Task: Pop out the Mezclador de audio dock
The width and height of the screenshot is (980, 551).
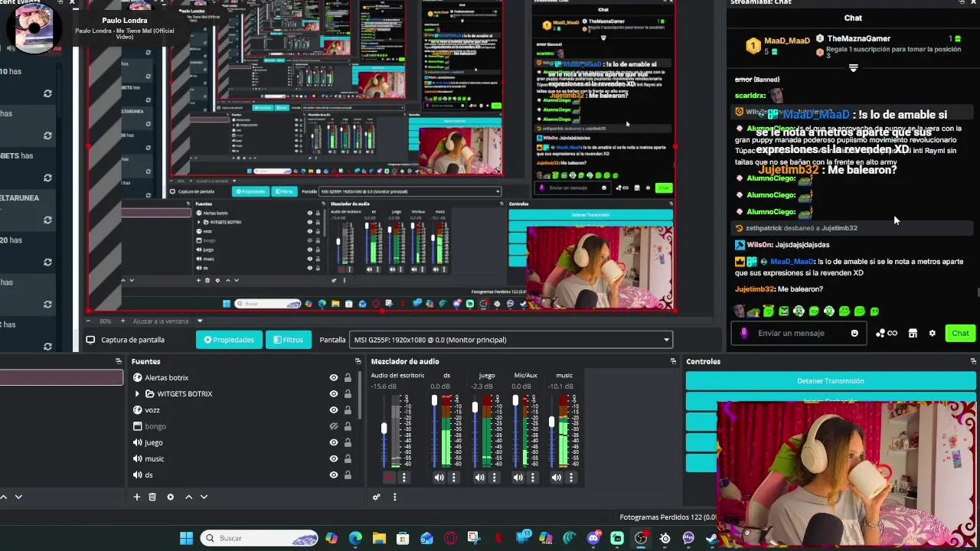Action: (x=673, y=361)
